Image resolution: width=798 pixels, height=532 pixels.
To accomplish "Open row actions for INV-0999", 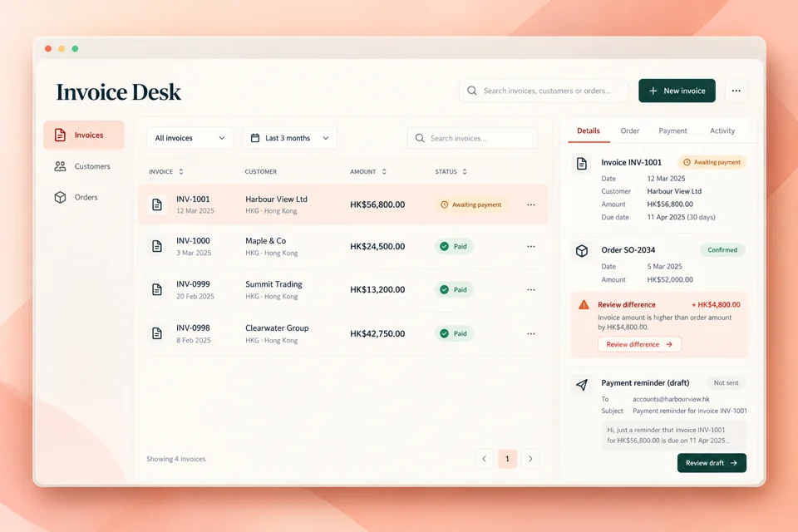I will (x=531, y=289).
